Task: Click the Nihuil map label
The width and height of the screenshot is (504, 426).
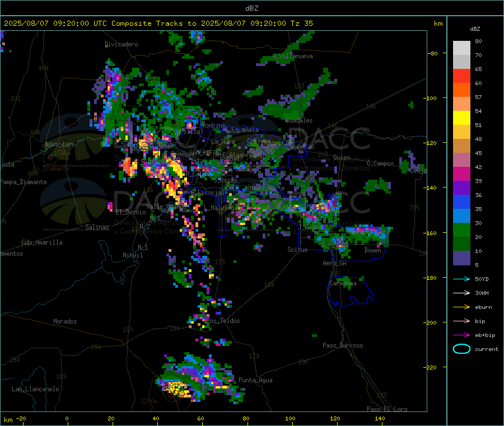Action: pos(132,255)
